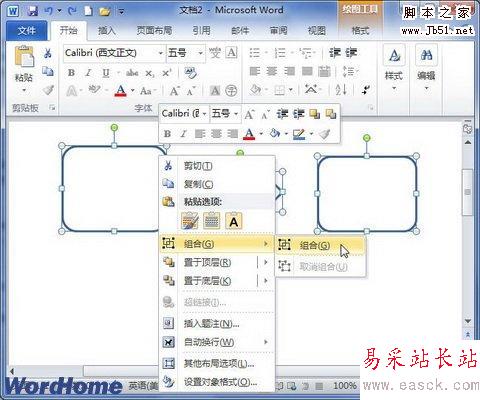Image resolution: width=480 pixels, height=400 pixels.
Task: Switch to the 格式 Format tab
Action: (360, 31)
